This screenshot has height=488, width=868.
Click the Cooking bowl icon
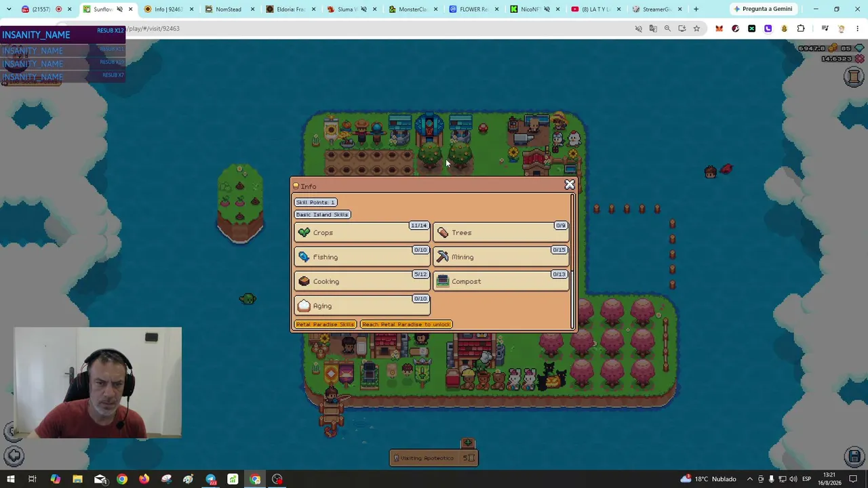click(304, 281)
